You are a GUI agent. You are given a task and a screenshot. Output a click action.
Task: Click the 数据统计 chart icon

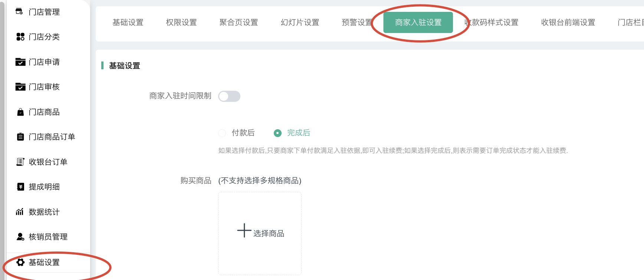pos(20,212)
